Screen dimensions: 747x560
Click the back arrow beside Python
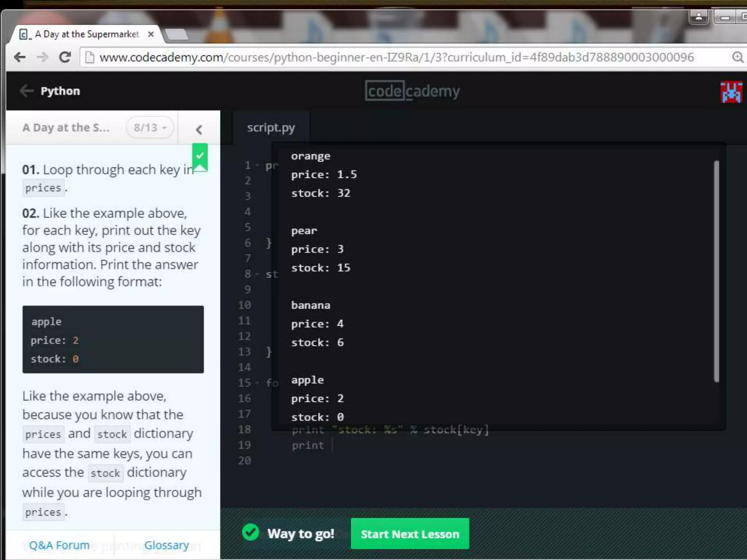coord(27,91)
